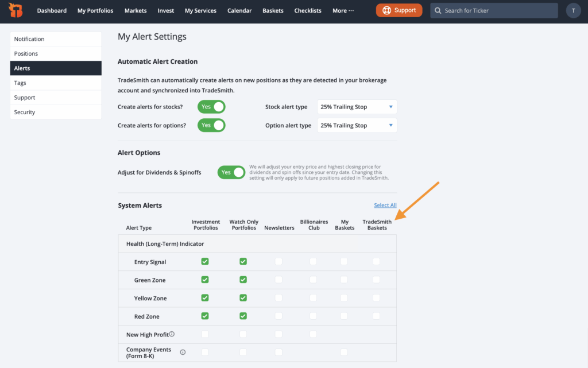Open Baskets in navigation bar
The image size is (588, 368).
[273, 10]
